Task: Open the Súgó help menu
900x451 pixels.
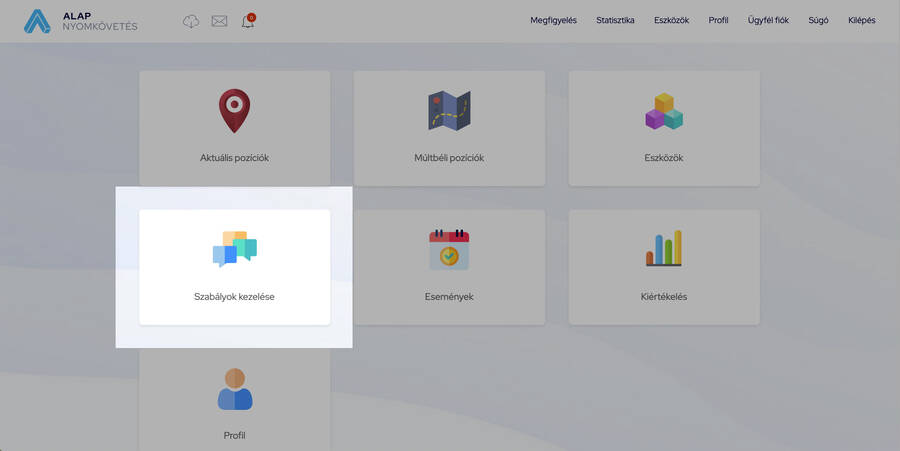Action: coord(818,20)
